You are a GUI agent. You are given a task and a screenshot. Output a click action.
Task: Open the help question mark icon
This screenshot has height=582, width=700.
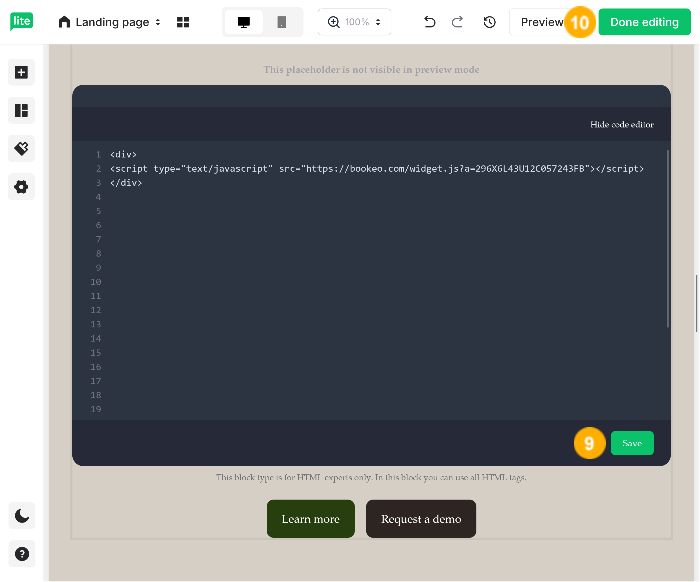click(21, 554)
